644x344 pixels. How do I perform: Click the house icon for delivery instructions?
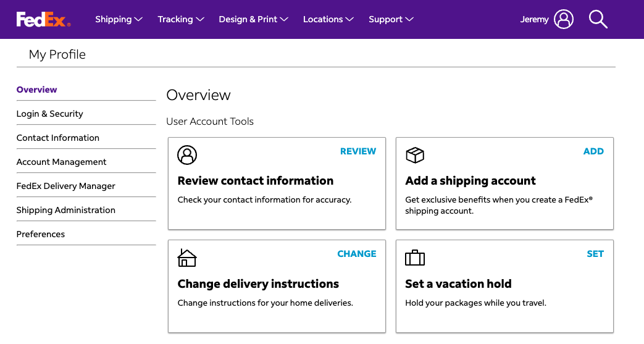click(x=187, y=258)
